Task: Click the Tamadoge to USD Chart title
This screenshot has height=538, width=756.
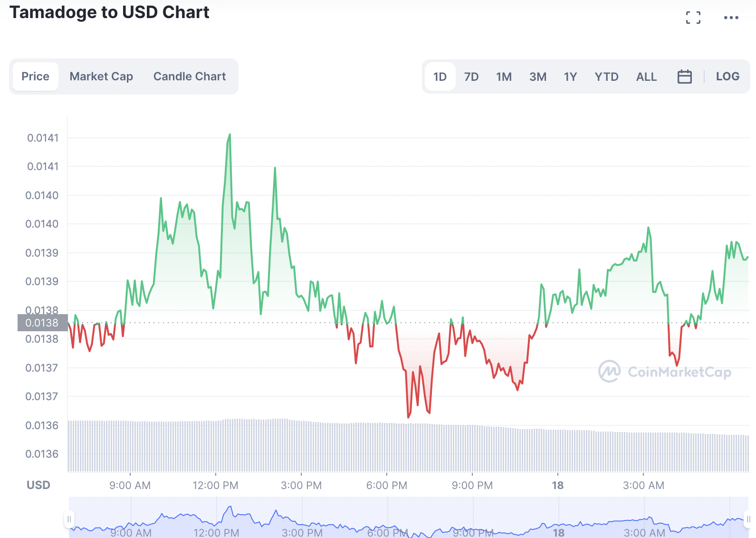Action: click(110, 12)
